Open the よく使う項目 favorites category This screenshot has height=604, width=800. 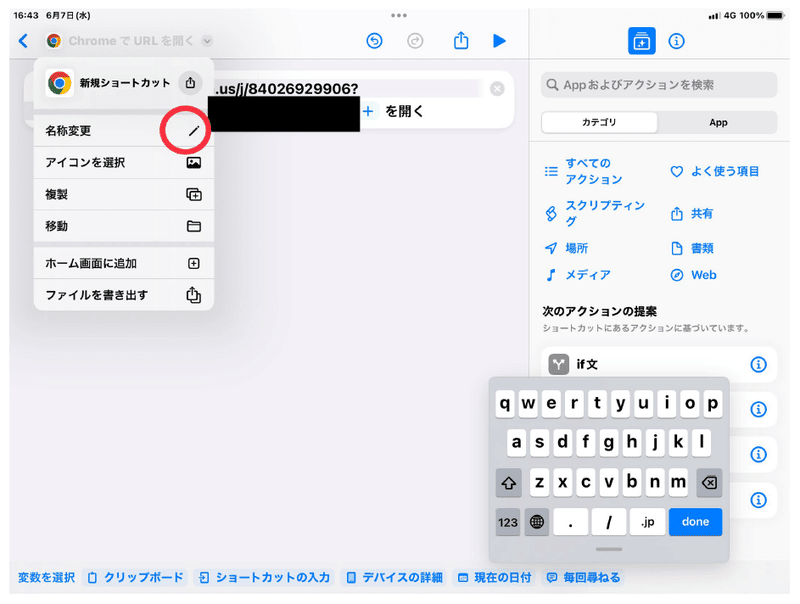pyautogui.click(x=714, y=171)
